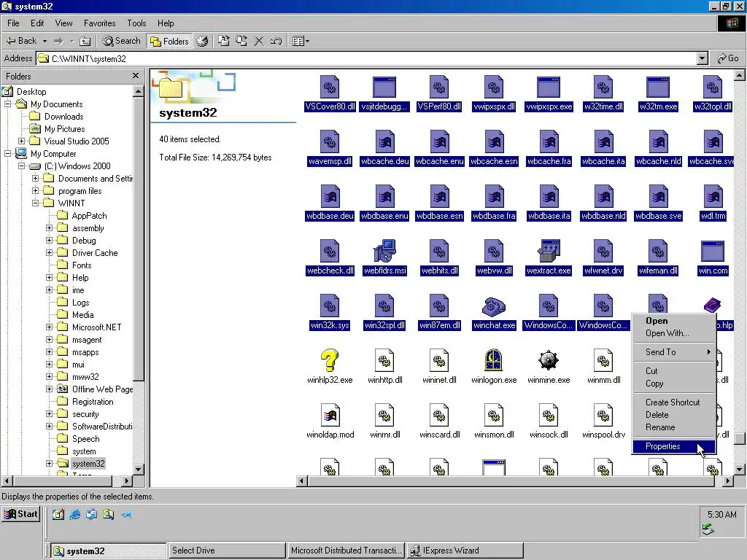The width and height of the screenshot is (747, 560).
Task: Select the w32tm.exe file icon
Action: 658,87
